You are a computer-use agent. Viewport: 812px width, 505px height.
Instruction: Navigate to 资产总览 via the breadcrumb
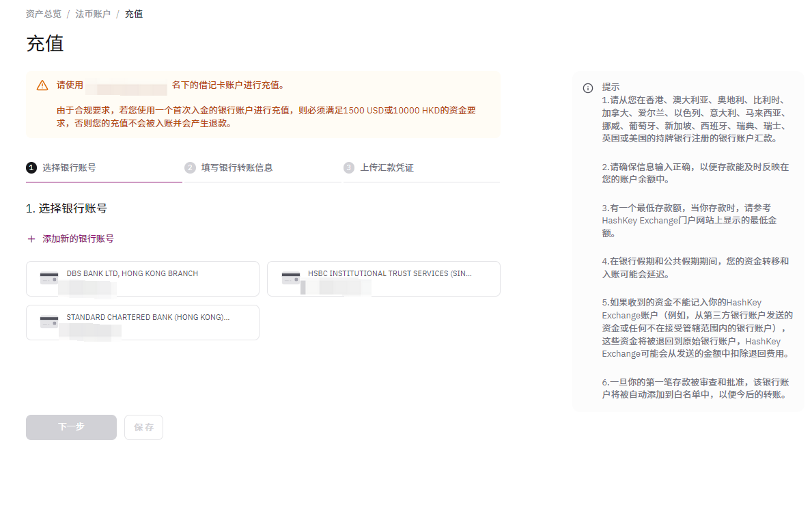(x=42, y=13)
